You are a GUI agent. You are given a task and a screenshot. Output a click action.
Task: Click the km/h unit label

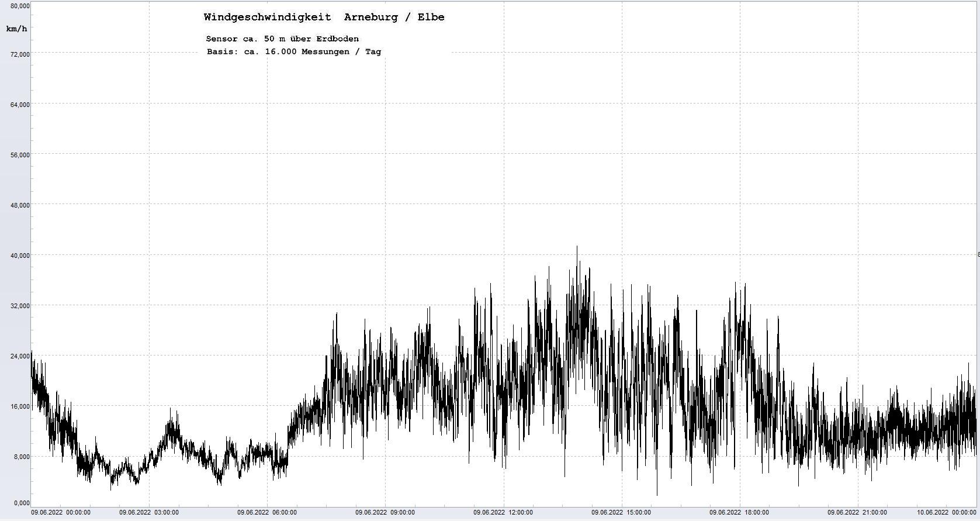tap(16, 29)
